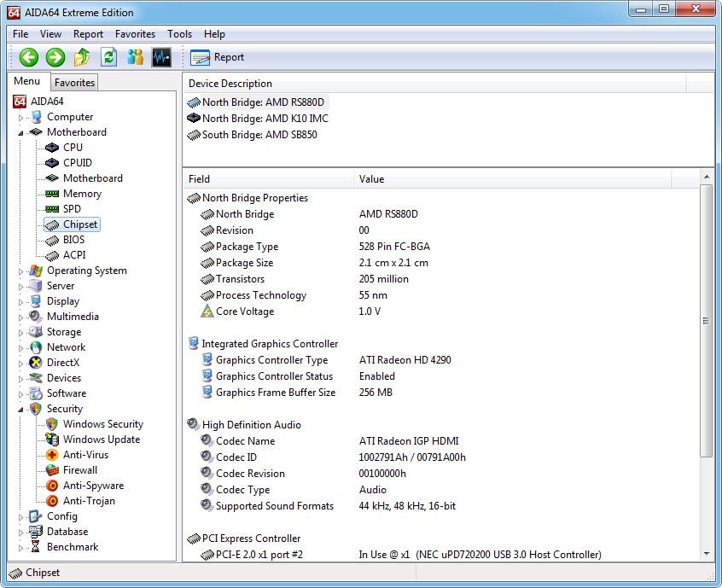Image resolution: width=722 pixels, height=588 pixels.
Task: Switch to the Menu tab
Action: (x=26, y=81)
